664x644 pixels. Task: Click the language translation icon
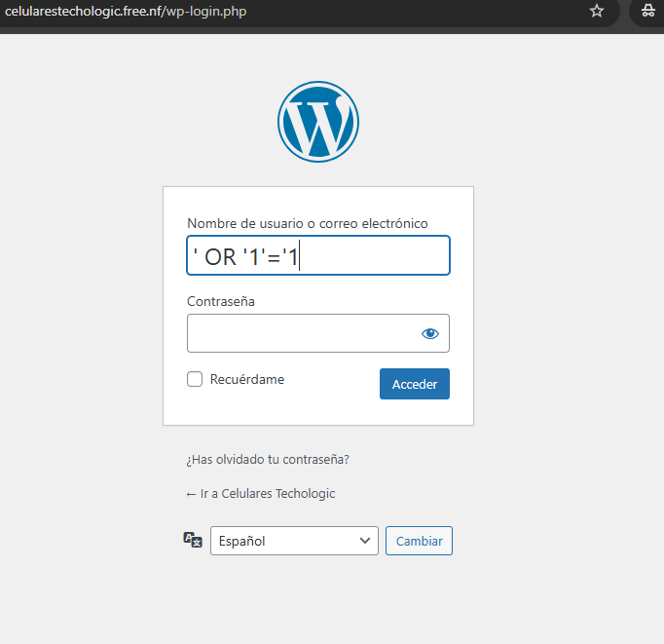(x=193, y=540)
